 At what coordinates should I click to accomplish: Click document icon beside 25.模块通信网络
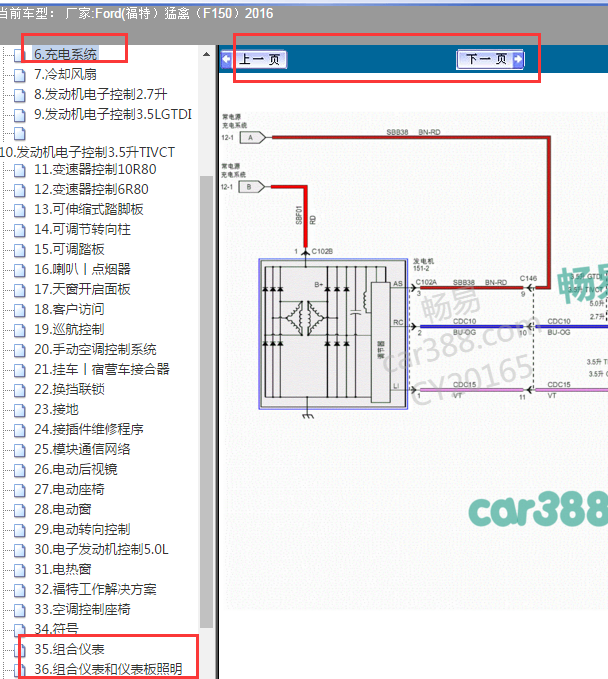tap(19, 449)
